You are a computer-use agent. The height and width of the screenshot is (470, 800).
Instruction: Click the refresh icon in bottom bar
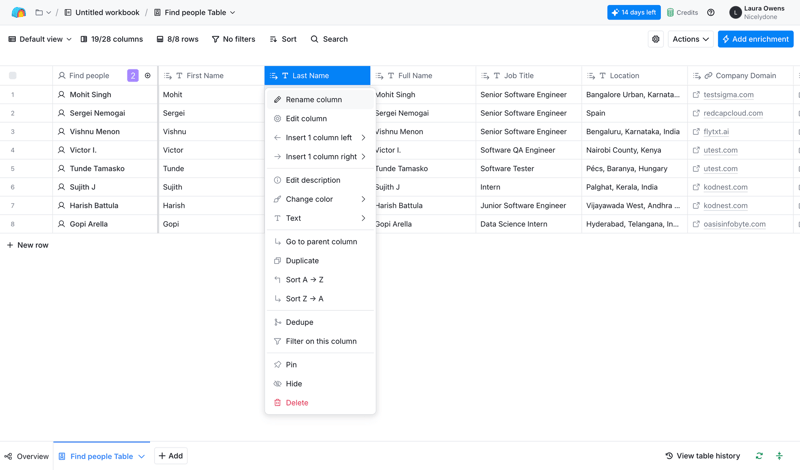[759, 456]
